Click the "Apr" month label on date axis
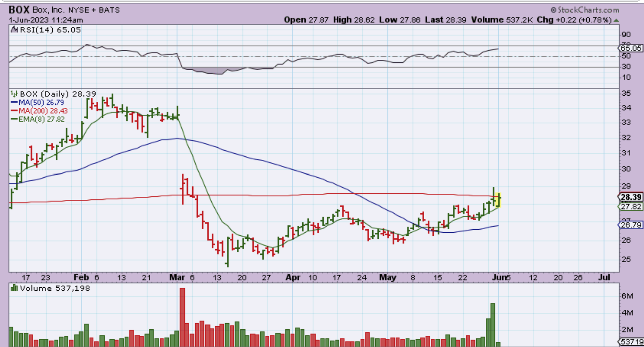This screenshot has width=644, height=347. (x=293, y=277)
